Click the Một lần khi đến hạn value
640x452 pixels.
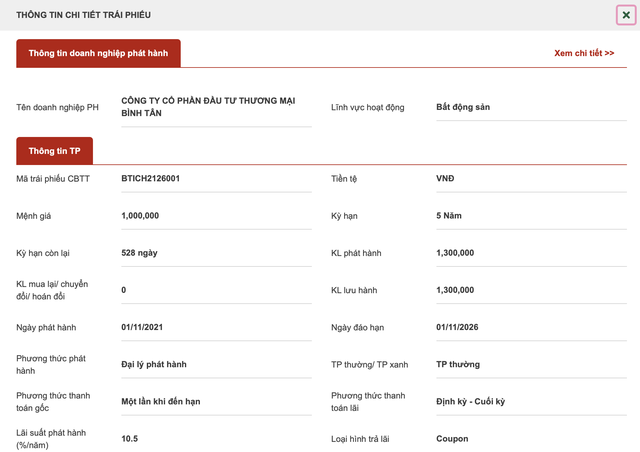point(216,401)
